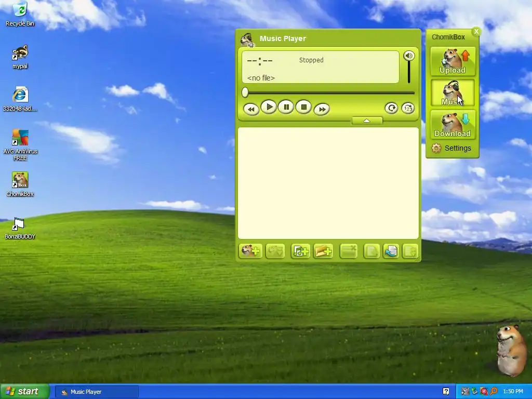Select the BonziBUDDY desktop shortcut
Screen dimensions: 532x399
[20, 228]
